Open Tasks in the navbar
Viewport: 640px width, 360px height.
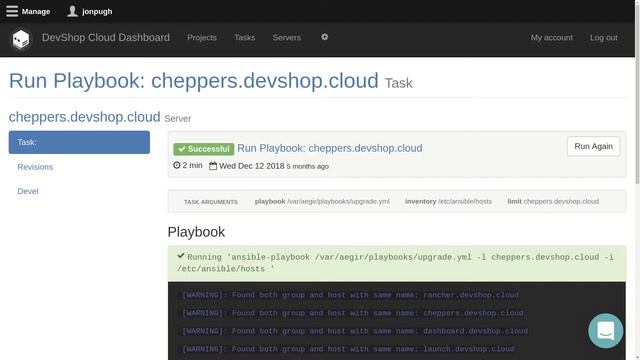pyautogui.click(x=244, y=38)
